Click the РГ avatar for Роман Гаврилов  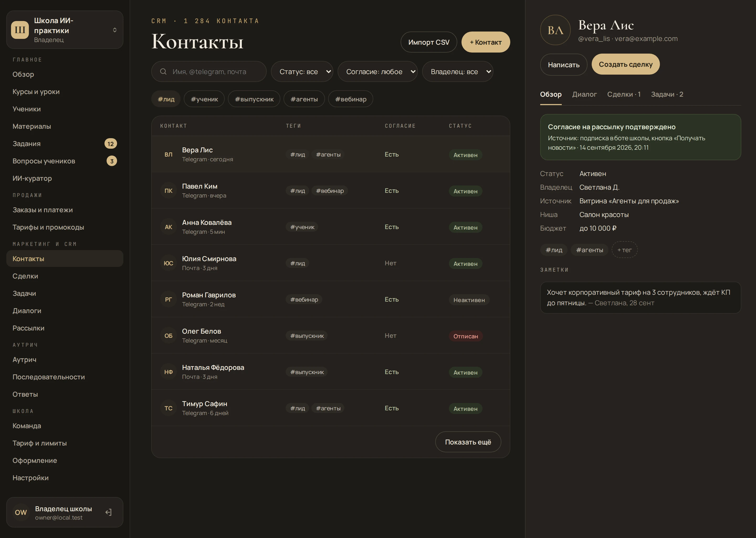pos(169,299)
